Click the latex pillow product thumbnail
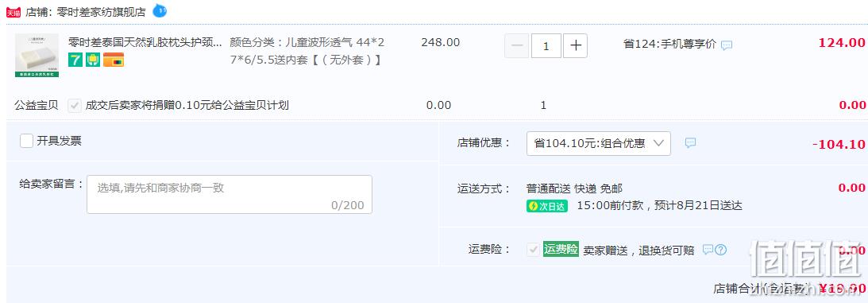868x303 pixels. click(x=37, y=56)
